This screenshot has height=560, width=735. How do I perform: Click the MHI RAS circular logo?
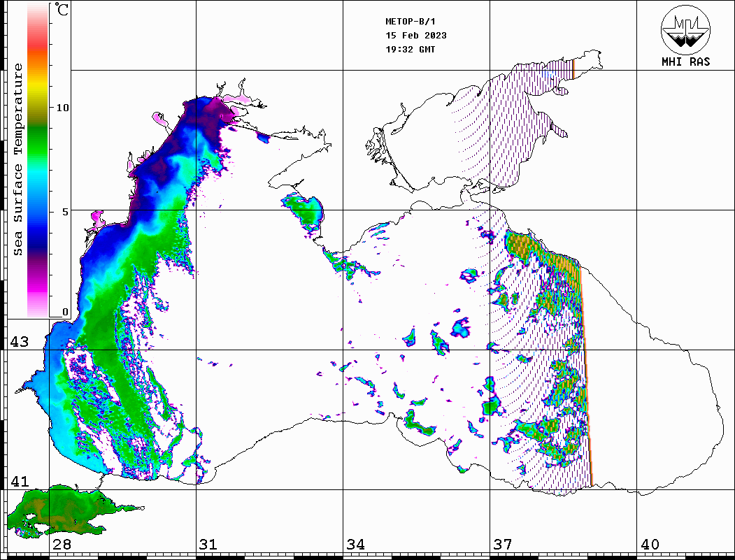686,29
